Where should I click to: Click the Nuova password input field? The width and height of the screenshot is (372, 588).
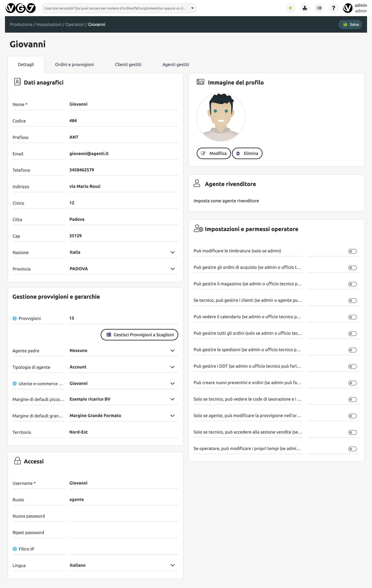pyautogui.click(x=124, y=516)
